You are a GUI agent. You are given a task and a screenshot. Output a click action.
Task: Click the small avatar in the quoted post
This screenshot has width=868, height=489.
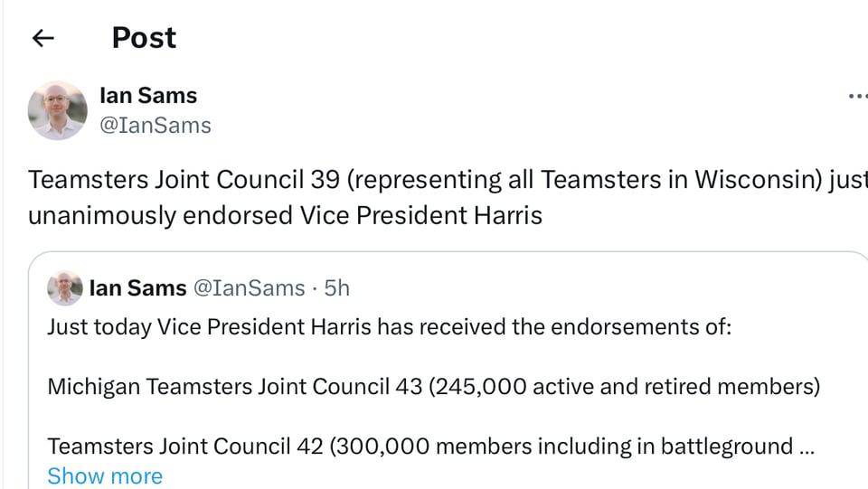65,288
